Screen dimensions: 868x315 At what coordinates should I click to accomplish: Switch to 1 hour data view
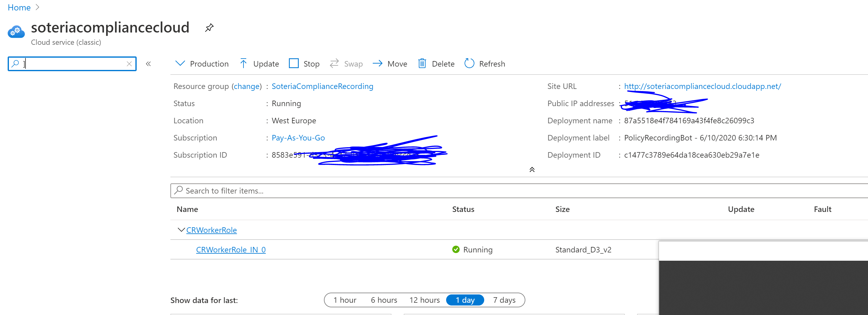(x=345, y=300)
